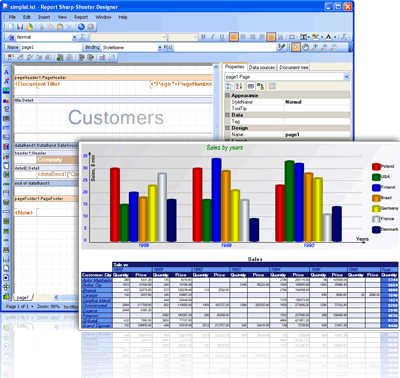Click the hand pan tool icon

point(305,47)
